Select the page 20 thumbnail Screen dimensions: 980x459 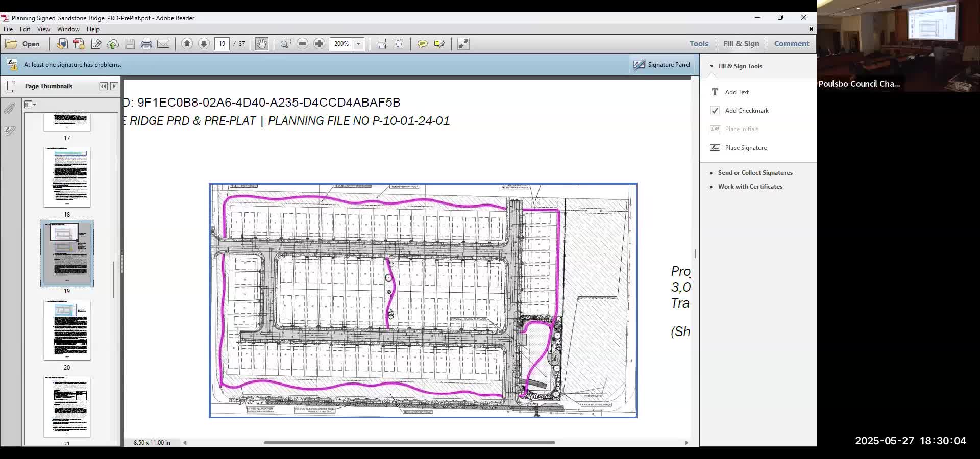click(67, 330)
